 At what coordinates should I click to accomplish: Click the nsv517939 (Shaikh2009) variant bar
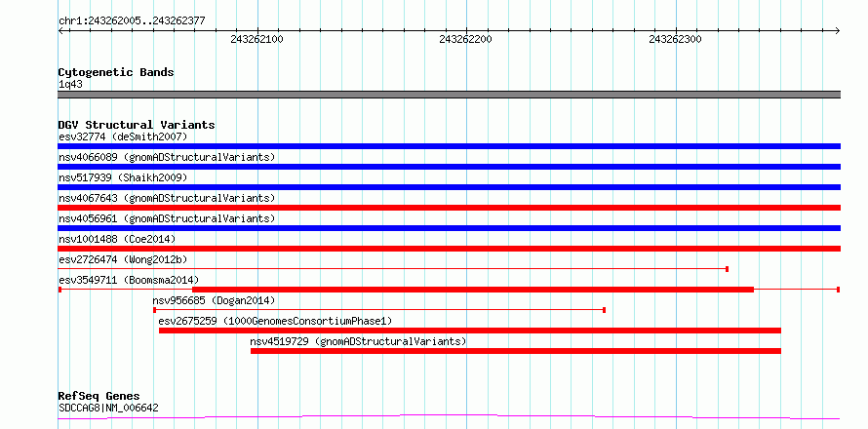[x=449, y=187]
